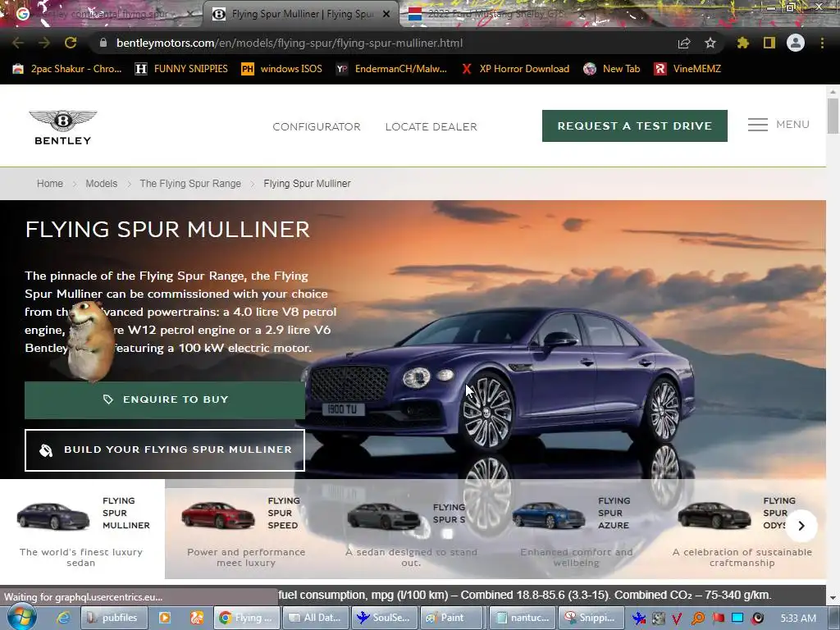Advance the model carousel with right chevron

(801, 526)
